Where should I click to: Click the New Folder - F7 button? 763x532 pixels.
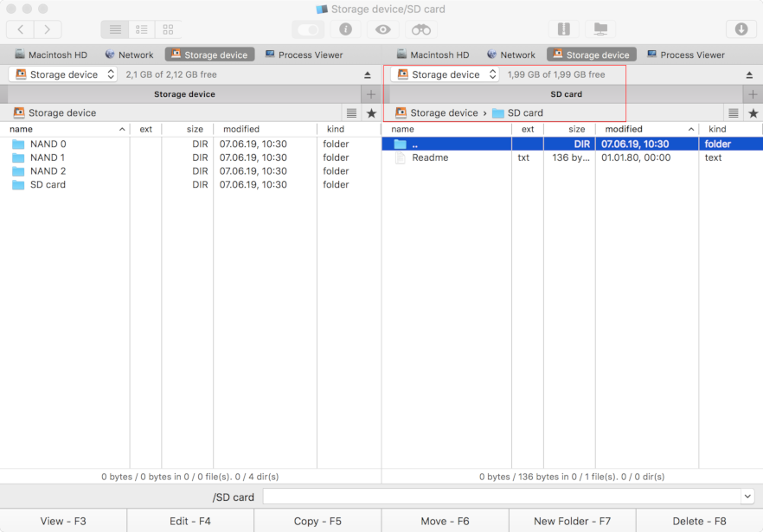572,521
